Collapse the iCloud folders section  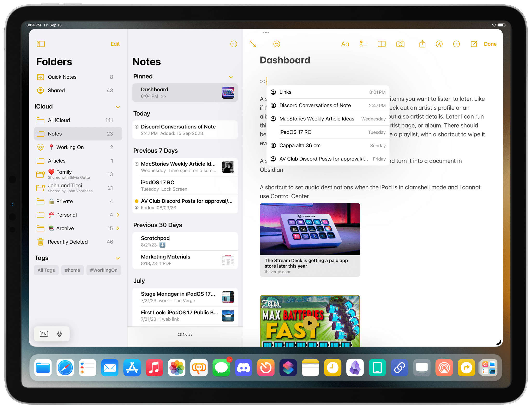tap(118, 107)
